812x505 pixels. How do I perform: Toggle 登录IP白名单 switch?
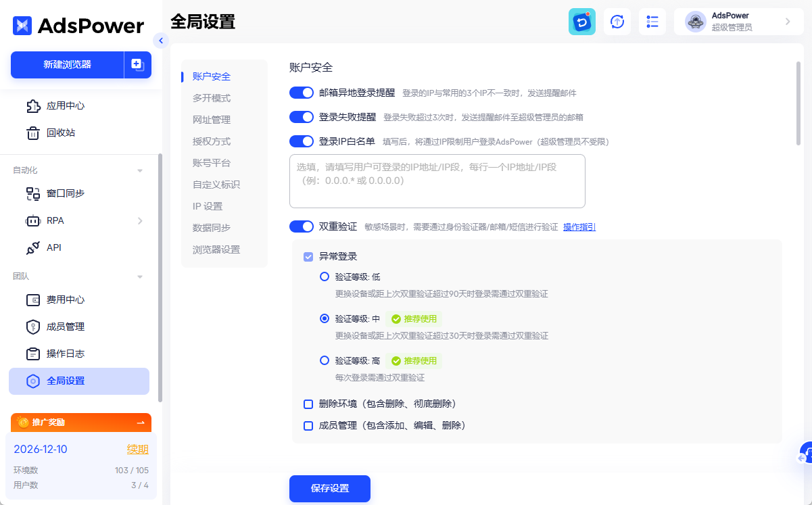tap(302, 141)
